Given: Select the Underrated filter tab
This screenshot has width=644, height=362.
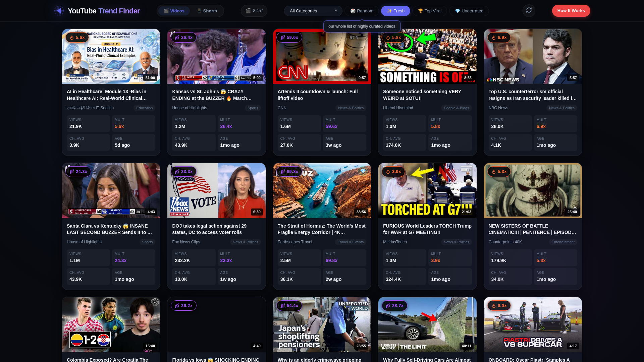Looking at the screenshot, I should 469,11.
